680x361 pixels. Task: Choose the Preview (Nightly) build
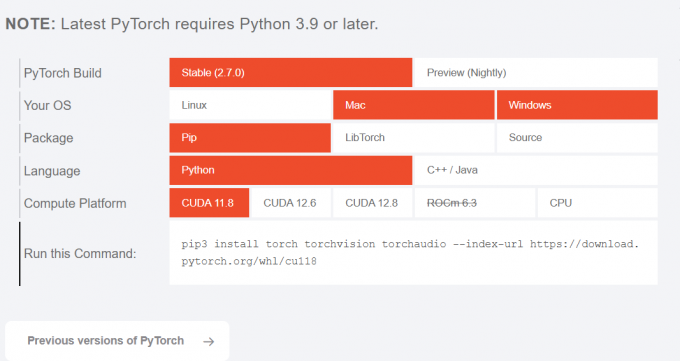[x=536, y=72]
